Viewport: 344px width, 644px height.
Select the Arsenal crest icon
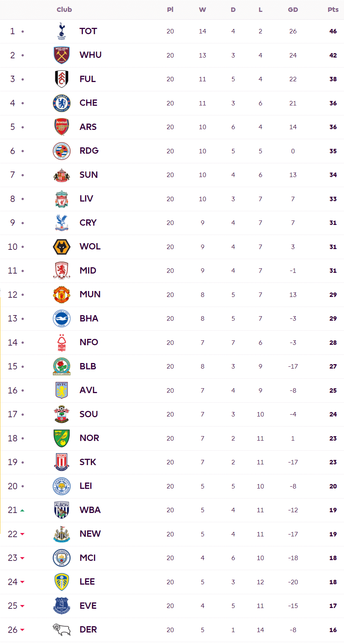(62, 127)
